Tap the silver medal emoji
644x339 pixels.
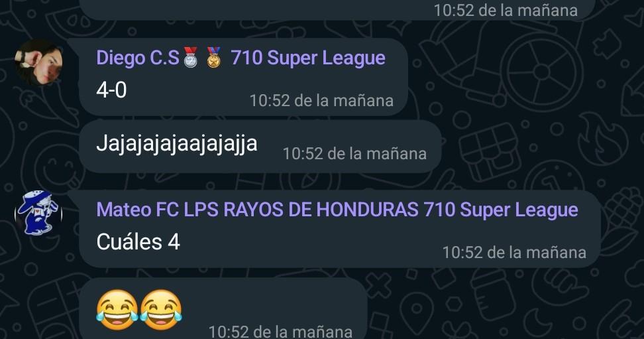[191, 57]
